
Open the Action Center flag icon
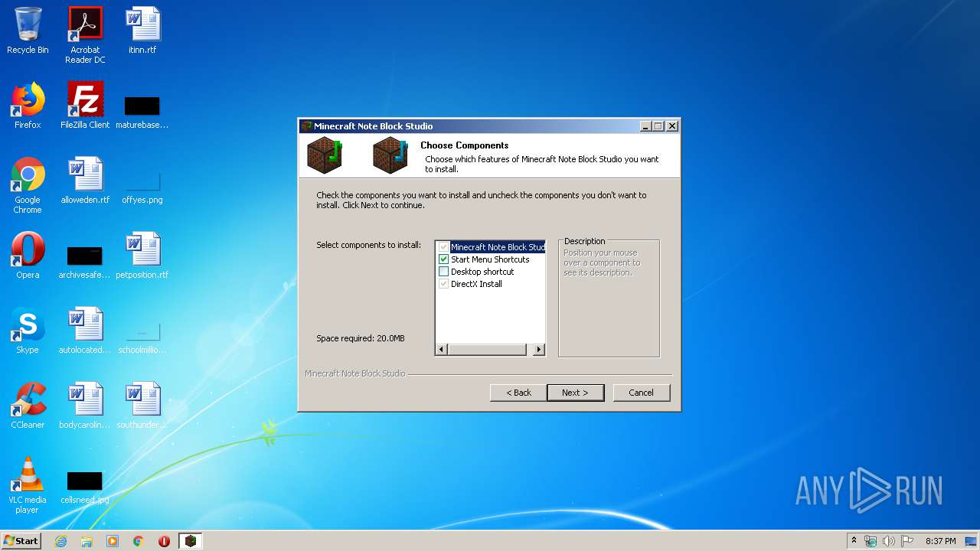coord(907,541)
